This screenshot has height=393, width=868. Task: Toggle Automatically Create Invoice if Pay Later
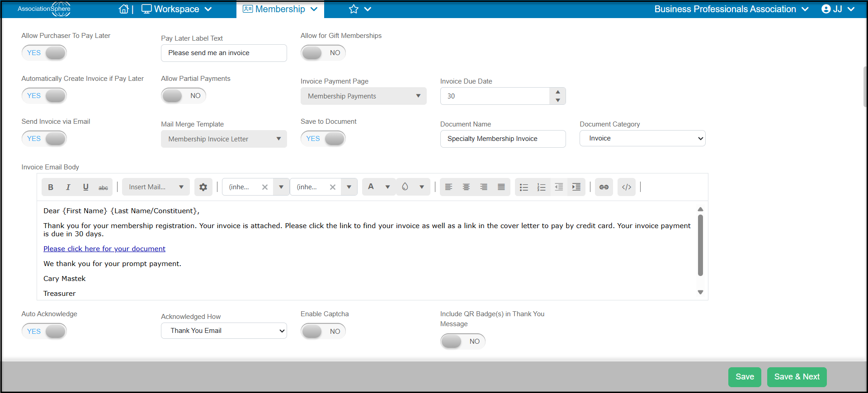click(x=44, y=96)
